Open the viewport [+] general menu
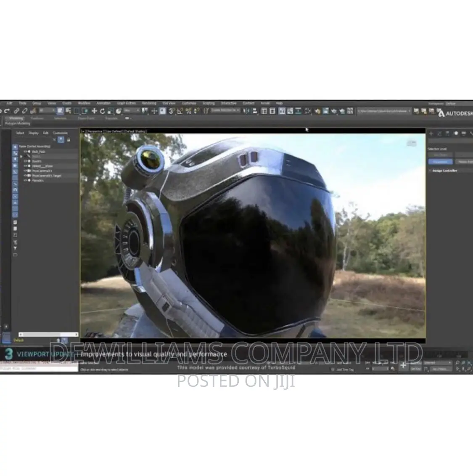This screenshot has width=473, height=476. 83,131
